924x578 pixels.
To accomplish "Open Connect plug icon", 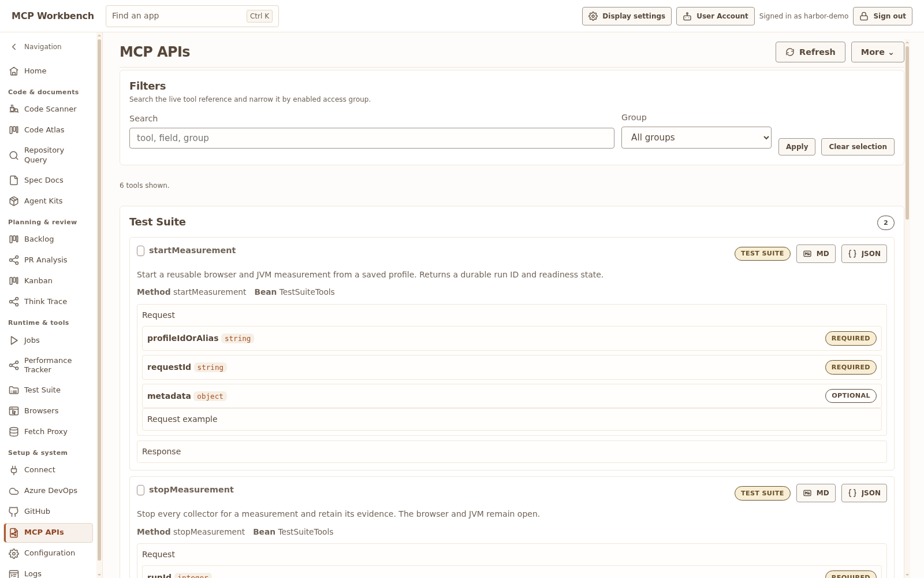I will click(14, 470).
